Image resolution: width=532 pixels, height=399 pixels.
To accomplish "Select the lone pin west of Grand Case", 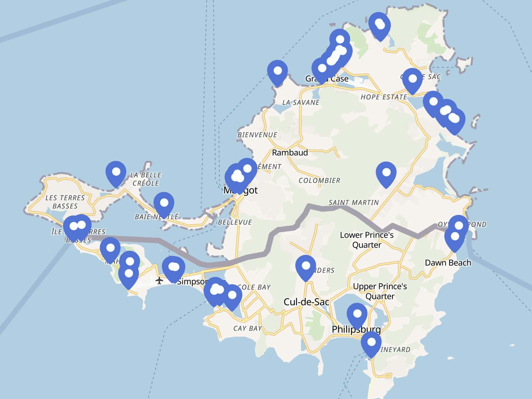I will coord(277,72).
